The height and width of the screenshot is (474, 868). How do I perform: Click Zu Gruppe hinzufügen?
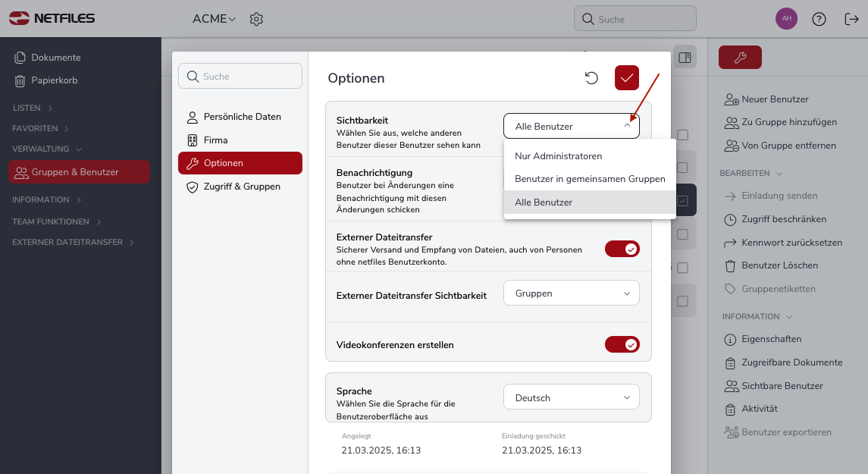click(x=781, y=122)
